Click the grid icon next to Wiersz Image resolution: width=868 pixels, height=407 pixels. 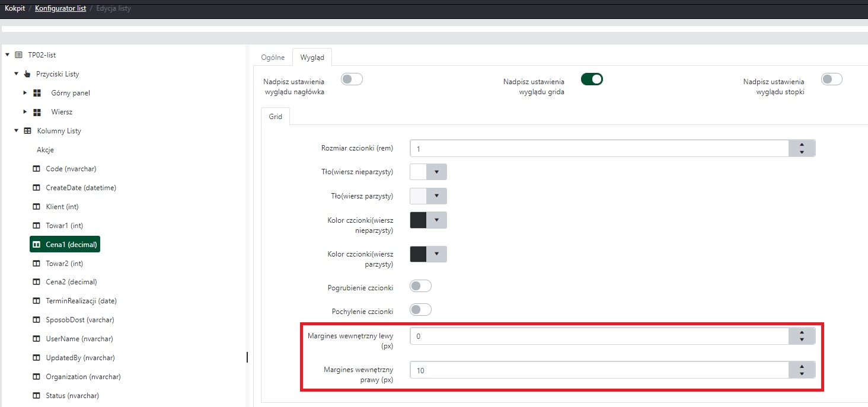[37, 112]
